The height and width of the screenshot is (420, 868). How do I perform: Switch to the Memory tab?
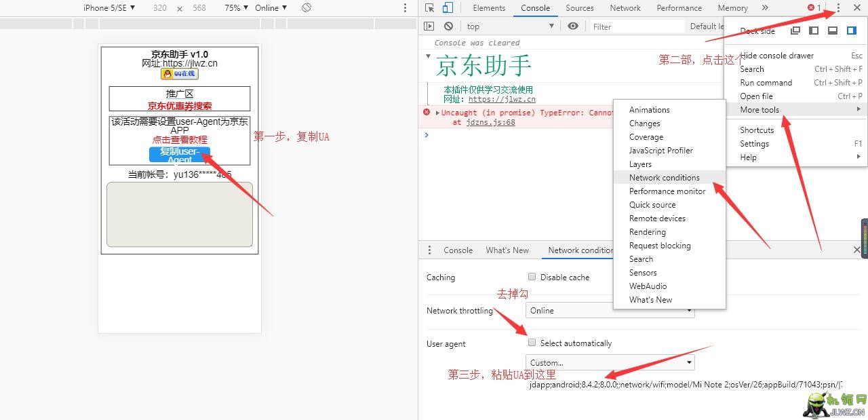click(x=732, y=8)
